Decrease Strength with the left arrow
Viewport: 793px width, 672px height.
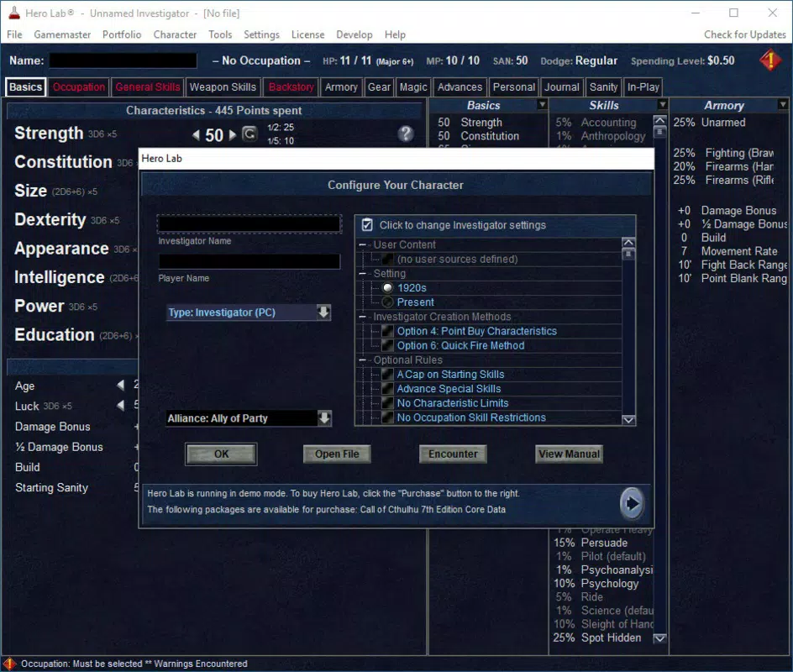pos(197,135)
